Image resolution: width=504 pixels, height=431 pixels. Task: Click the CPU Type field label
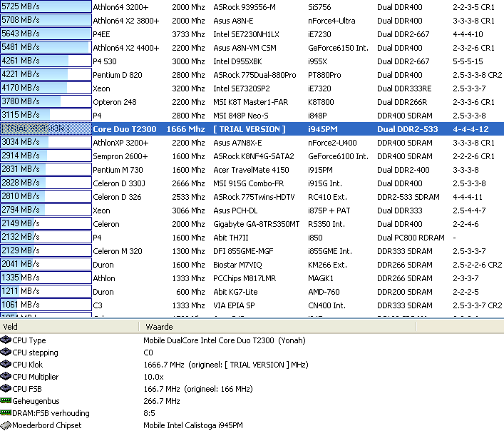[29, 340]
